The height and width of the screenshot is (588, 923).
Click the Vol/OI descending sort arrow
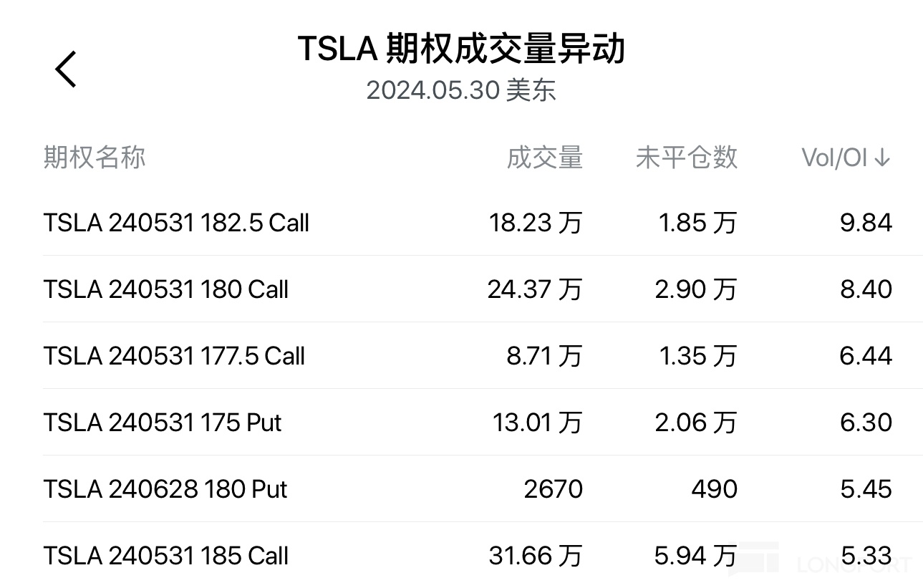coord(882,158)
